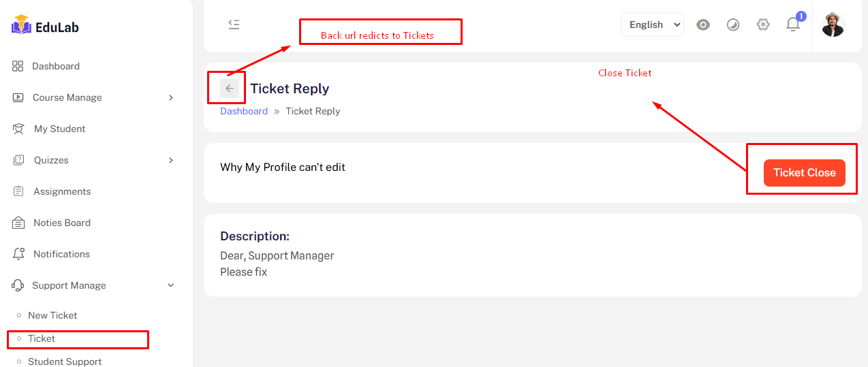Toggle dark mode theme icon
Image resolution: width=868 pixels, height=367 pixels.
(733, 25)
